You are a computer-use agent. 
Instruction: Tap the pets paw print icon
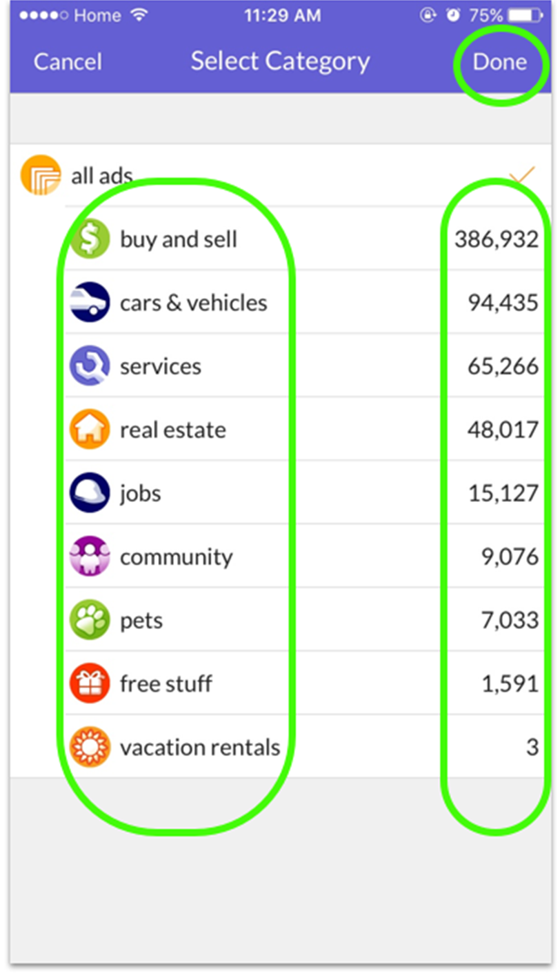90,619
